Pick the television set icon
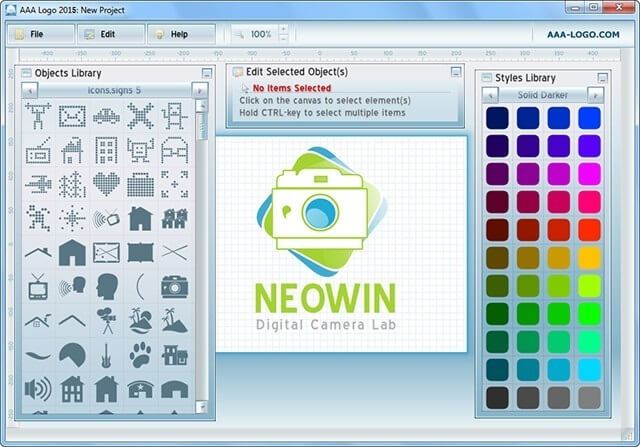The image size is (640, 447). tap(38, 287)
